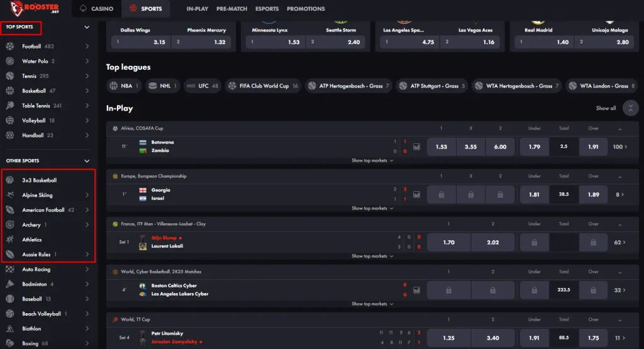This screenshot has height=349, width=644.
Task: Select Dallas Wings odds 3.15
Action: tap(140, 42)
